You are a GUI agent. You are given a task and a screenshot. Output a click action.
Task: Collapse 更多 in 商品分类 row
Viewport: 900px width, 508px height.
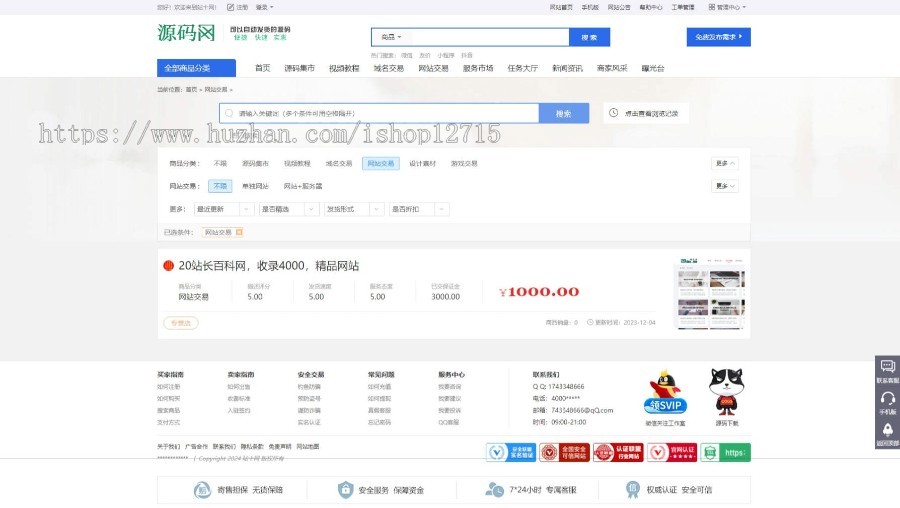coord(725,164)
